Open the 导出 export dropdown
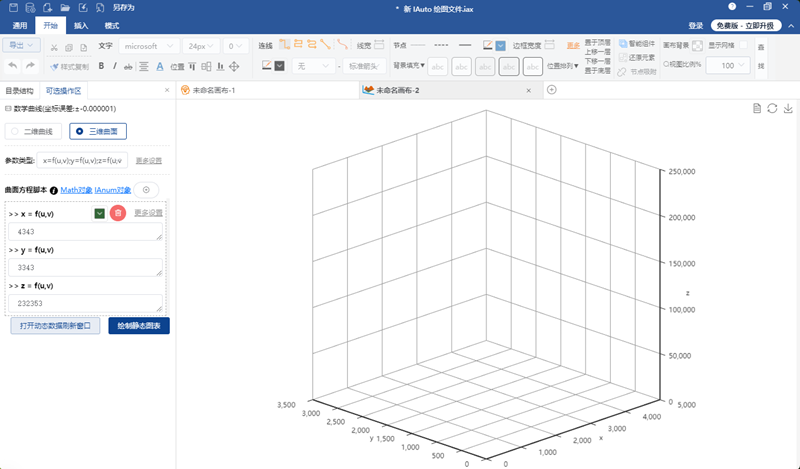Viewport: 800px width, 469px height. click(x=21, y=45)
